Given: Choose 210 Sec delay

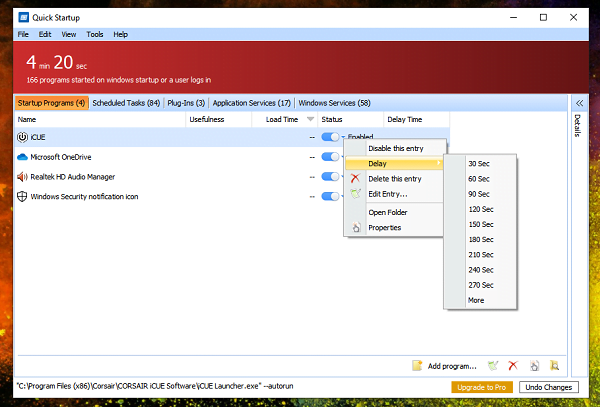Looking at the screenshot, I should 481,255.
